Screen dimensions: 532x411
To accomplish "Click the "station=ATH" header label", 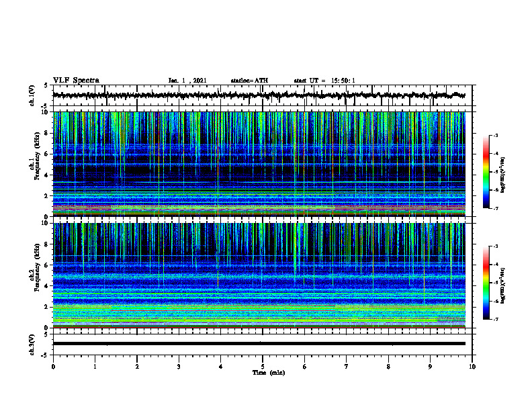I will pyautogui.click(x=249, y=81).
